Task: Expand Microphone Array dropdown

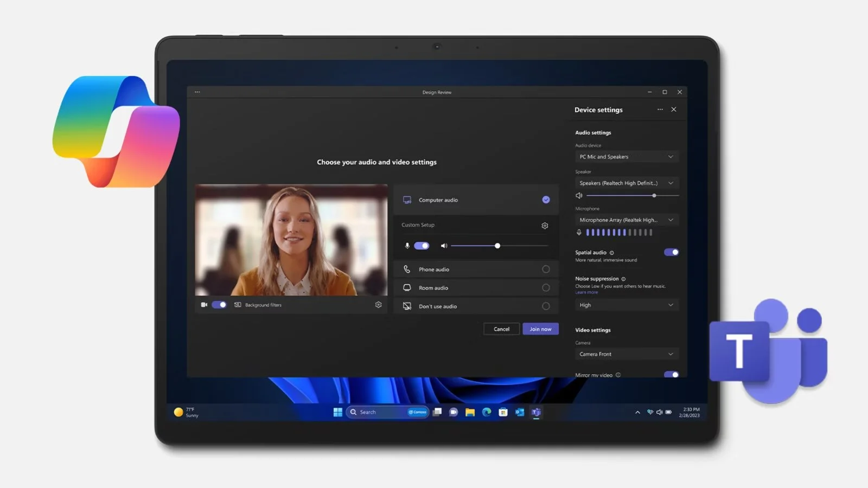Action: [x=627, y=220]
